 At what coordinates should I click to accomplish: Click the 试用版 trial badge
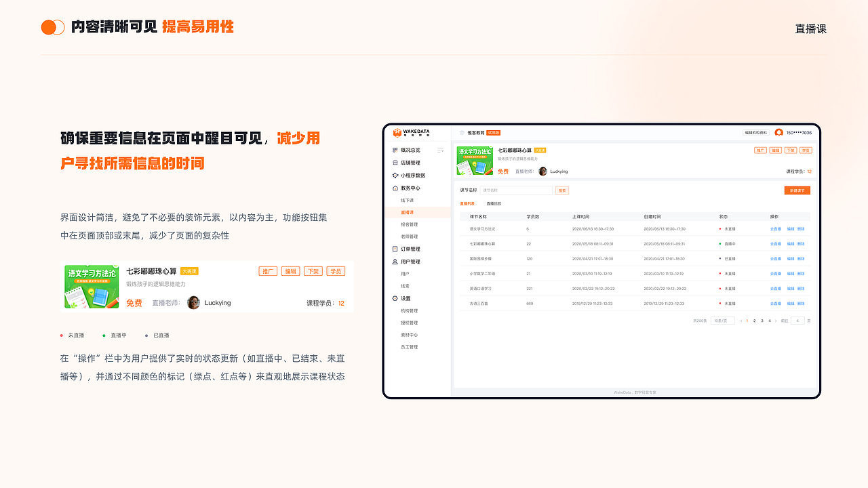(493, 133)
